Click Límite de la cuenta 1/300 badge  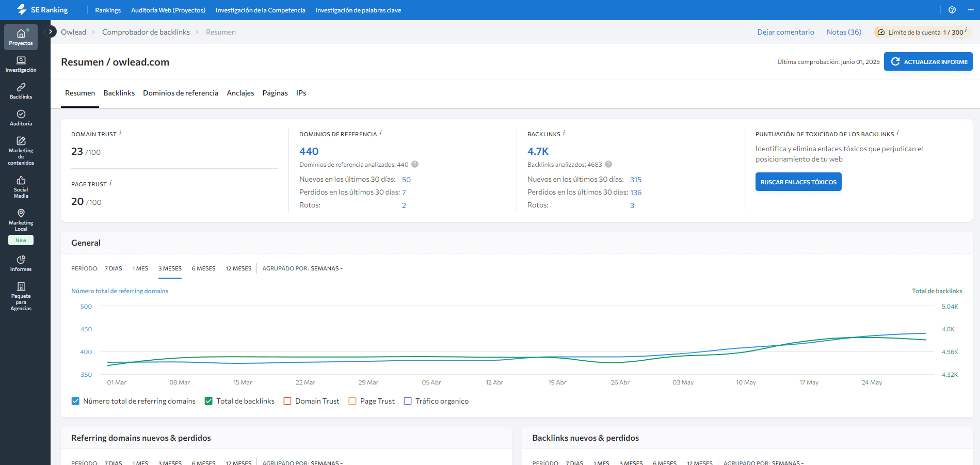click(923, 32)
